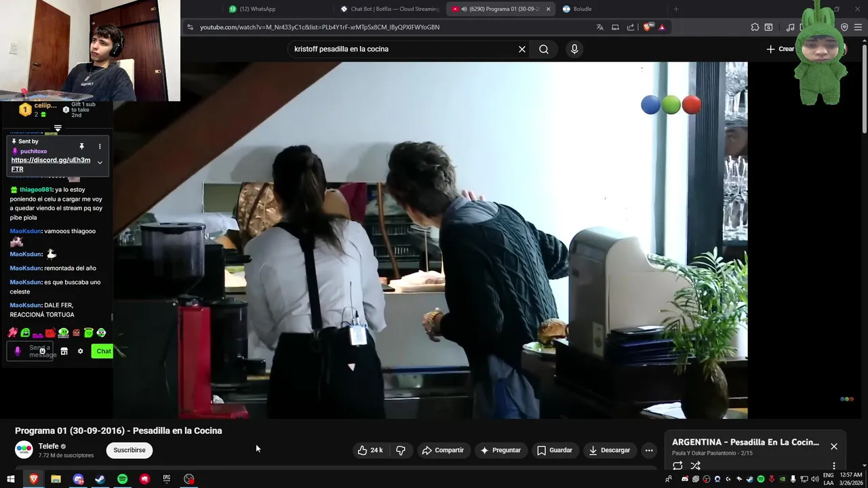Toggle playlist loop in the panel
Screen dimensions: 868x488
677,466
